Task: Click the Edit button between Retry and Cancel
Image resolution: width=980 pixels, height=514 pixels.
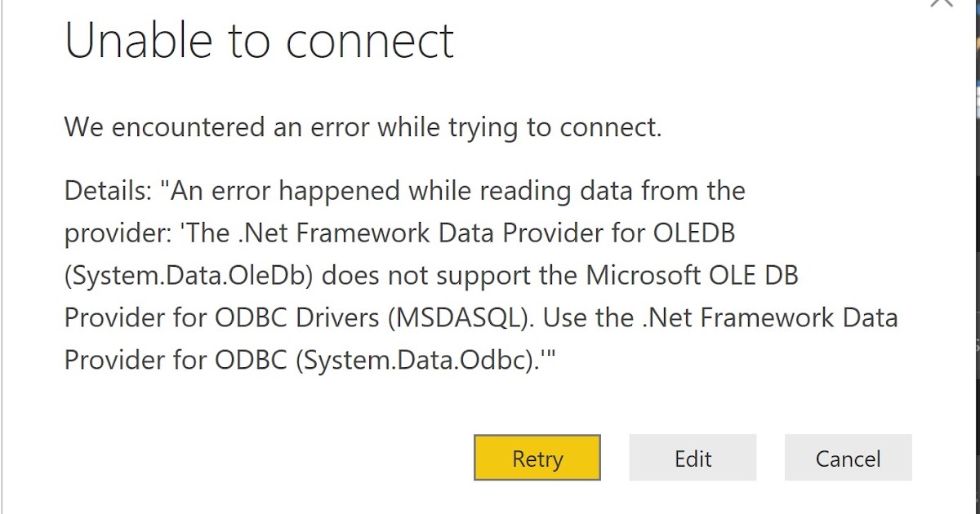Action: (x=693, y=458)
